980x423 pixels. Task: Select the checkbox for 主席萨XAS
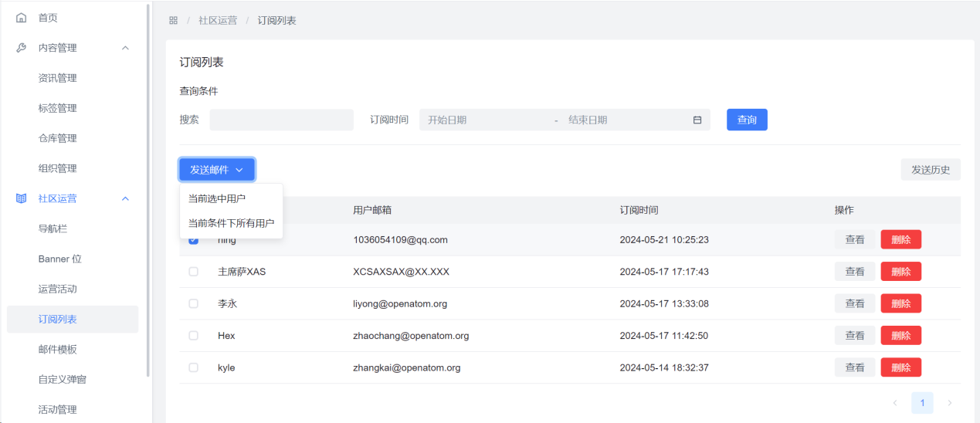[x=193, y=272]
